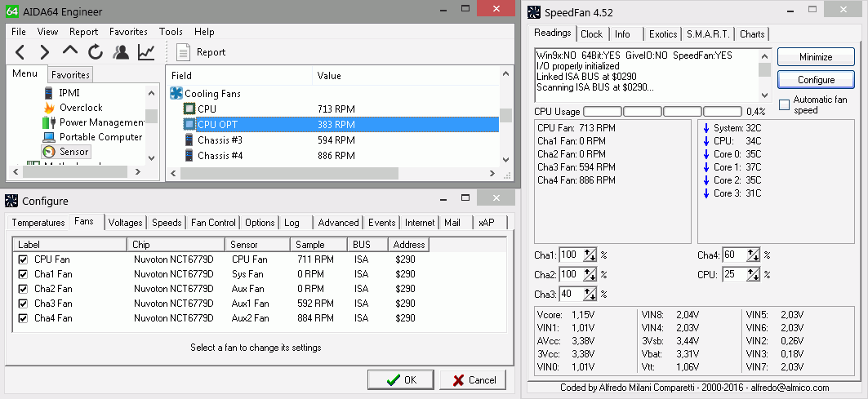Screen dimensions: 868x399
Task: Switch to SpeedFan Clock tab
Action: pyautogui.click(x=592, y=33)
